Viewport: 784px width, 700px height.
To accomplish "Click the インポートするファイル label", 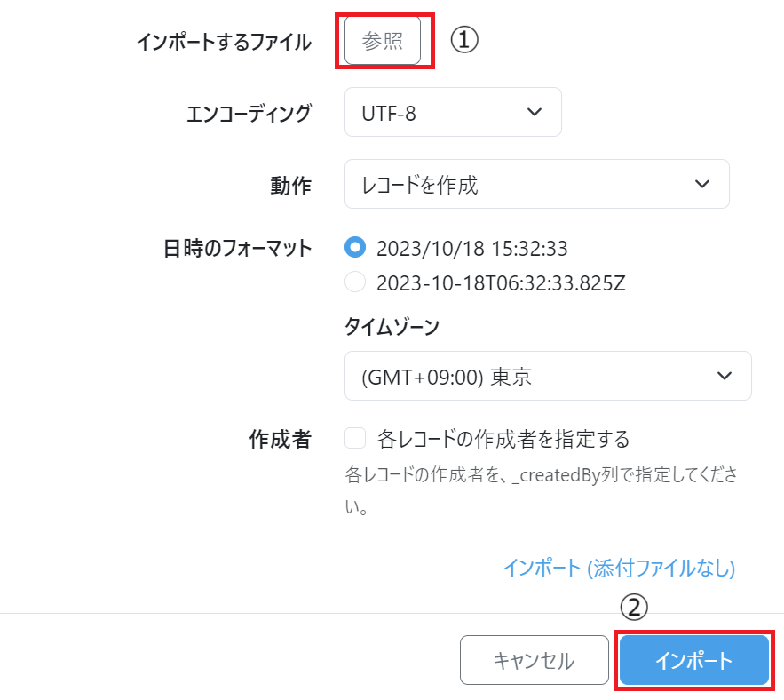I will point(224,42).
